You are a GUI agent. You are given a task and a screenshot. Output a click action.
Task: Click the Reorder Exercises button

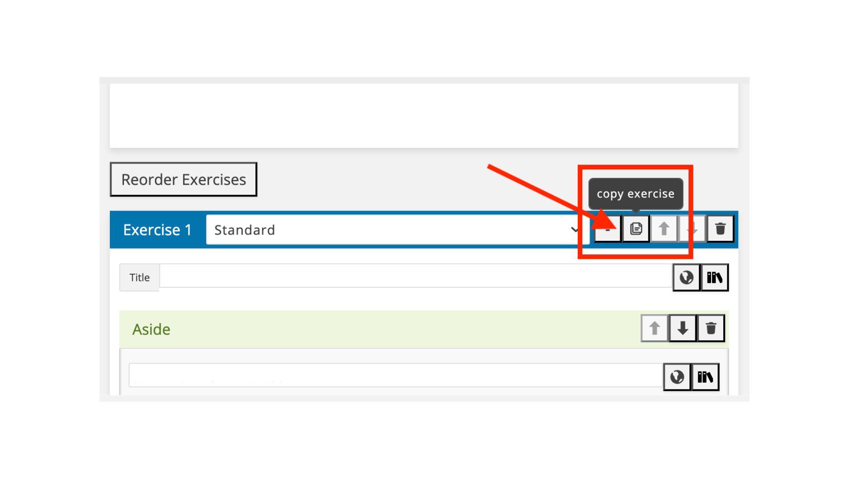coord(183,179)
